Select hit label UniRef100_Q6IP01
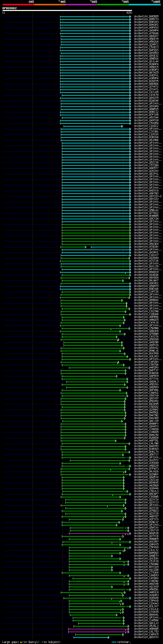 click(146, 174)
